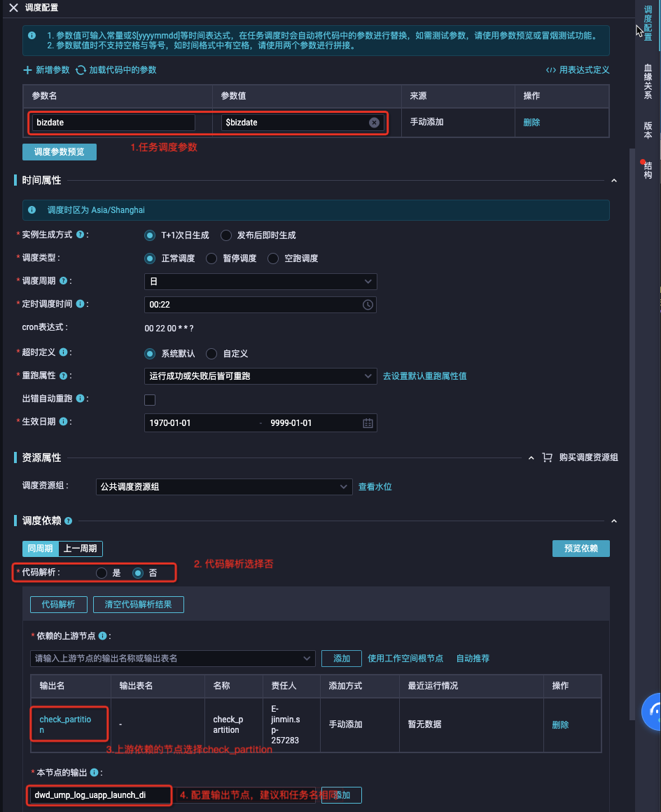Image resolution: width=661 pixels, height=812 pixels.
Task: Open the upstream node output name dropdown
Action: click(x=173, y=659)
